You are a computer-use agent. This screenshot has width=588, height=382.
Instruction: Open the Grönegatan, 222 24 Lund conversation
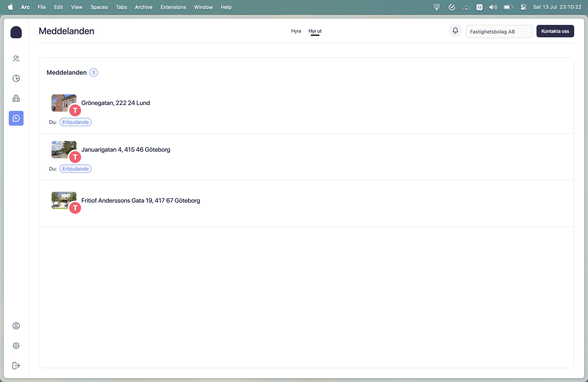[115, 103]
